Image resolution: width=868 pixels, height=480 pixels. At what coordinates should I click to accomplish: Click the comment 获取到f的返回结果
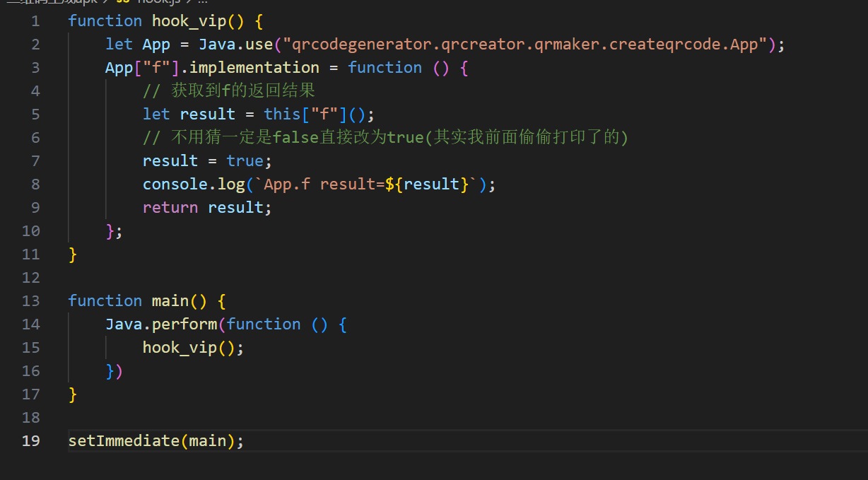click(229, 91)
